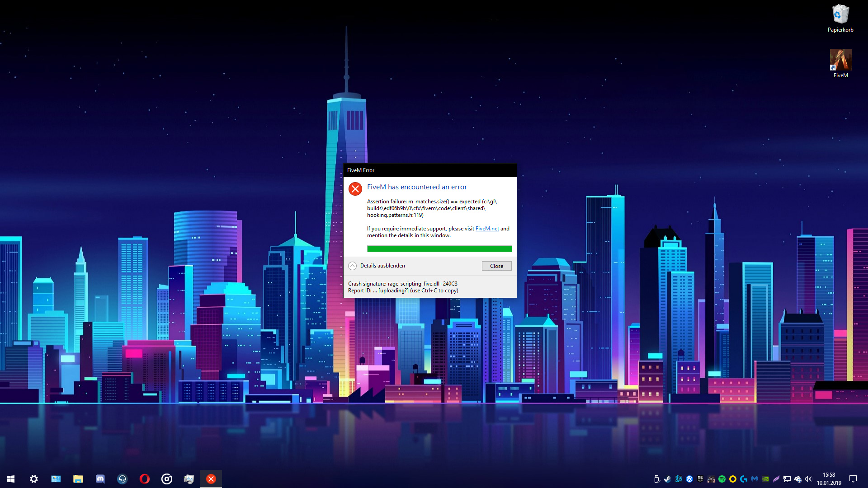Click the FiveM Error title bar
Image resolution: width=868 pixels, height=488 pixels.
coord(430,170)
